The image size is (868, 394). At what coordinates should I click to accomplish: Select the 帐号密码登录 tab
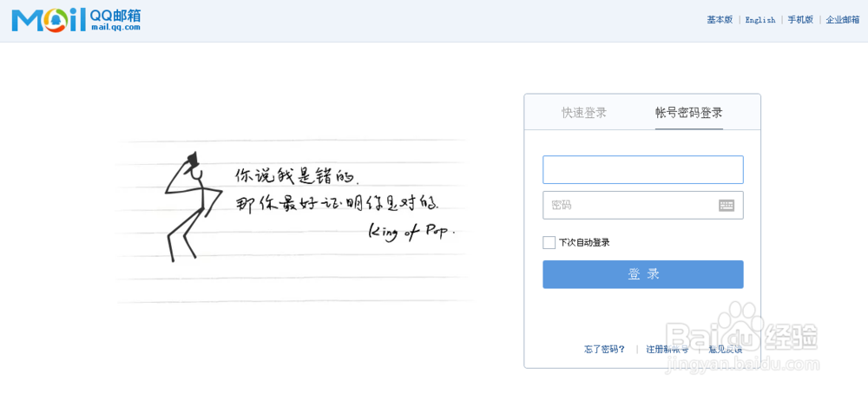(x=688, y=112)
